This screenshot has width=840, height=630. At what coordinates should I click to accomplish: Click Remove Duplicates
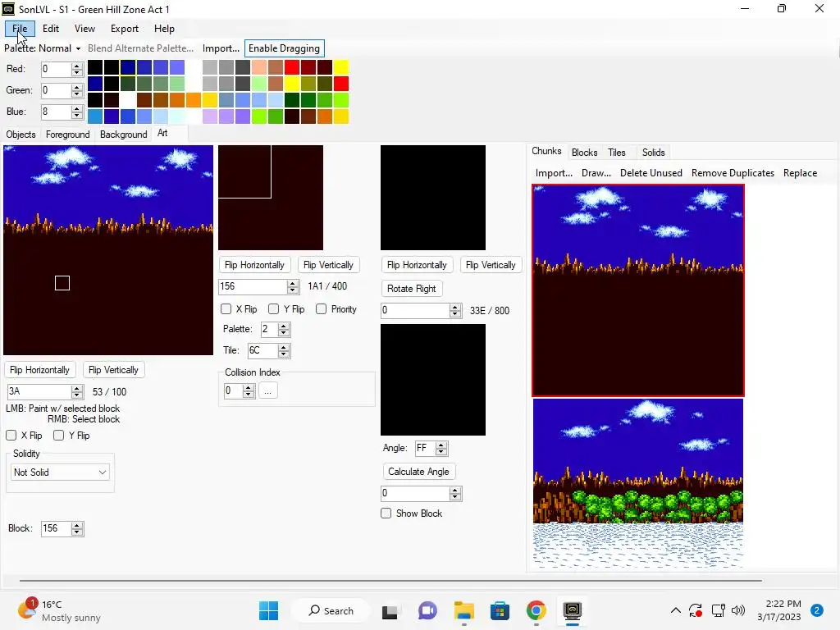[x=733, y=173]
